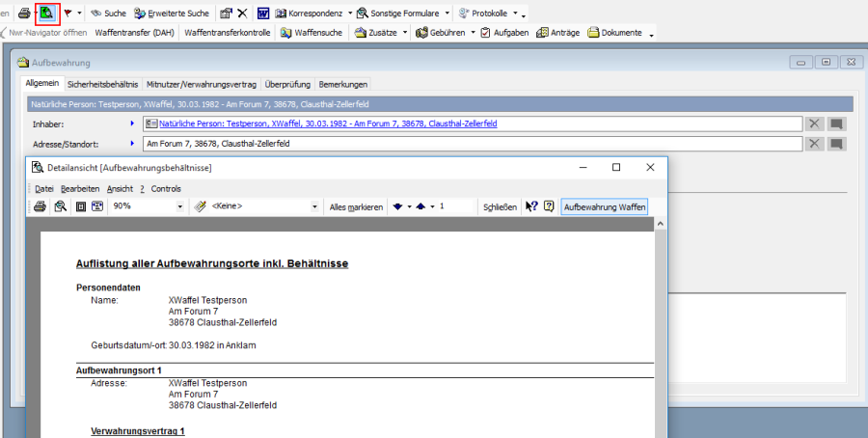
Task: Expand the <Keine> combo box
Action: click(314, 206)
